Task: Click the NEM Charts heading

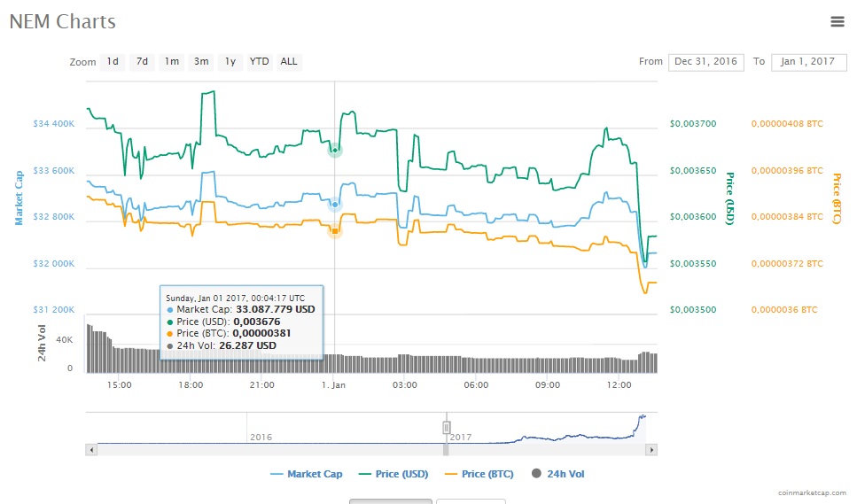Action: (x=63, y=21)
